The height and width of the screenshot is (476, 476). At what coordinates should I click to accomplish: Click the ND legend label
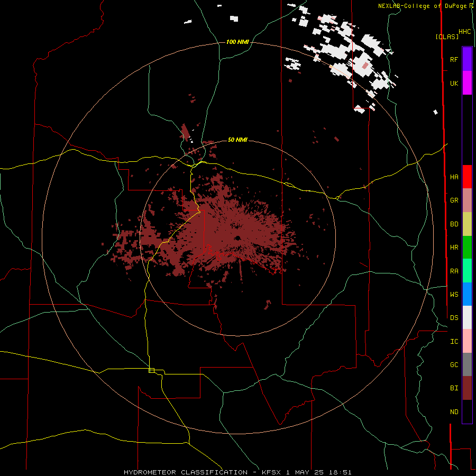454,412
